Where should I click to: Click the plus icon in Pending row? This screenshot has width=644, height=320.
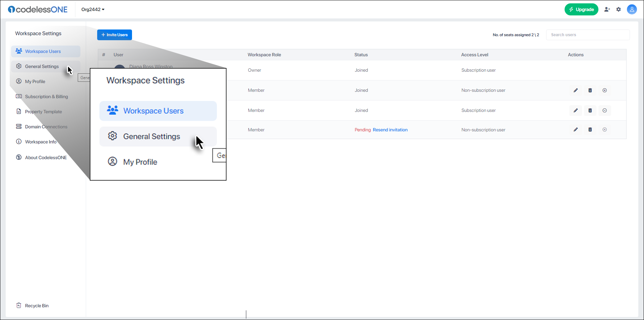click(604, 129)
